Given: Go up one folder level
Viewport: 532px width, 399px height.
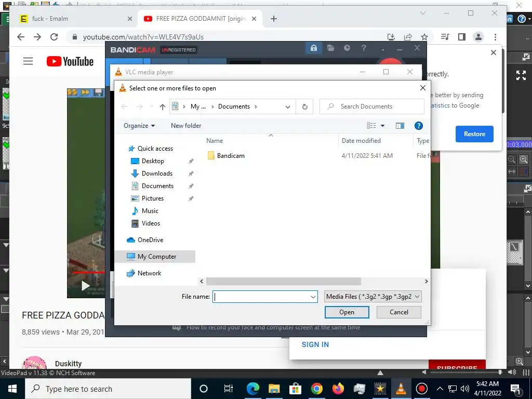Looking at the screenshot, I should point(162,107).
